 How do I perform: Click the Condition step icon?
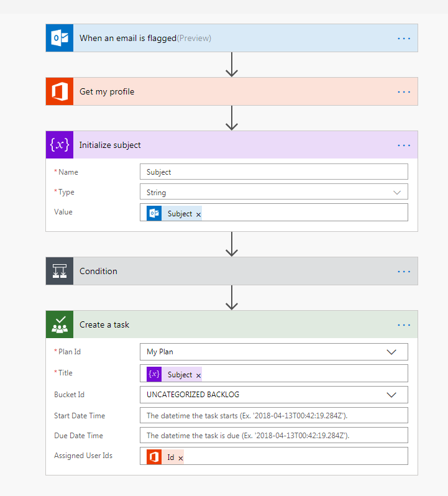60,271
